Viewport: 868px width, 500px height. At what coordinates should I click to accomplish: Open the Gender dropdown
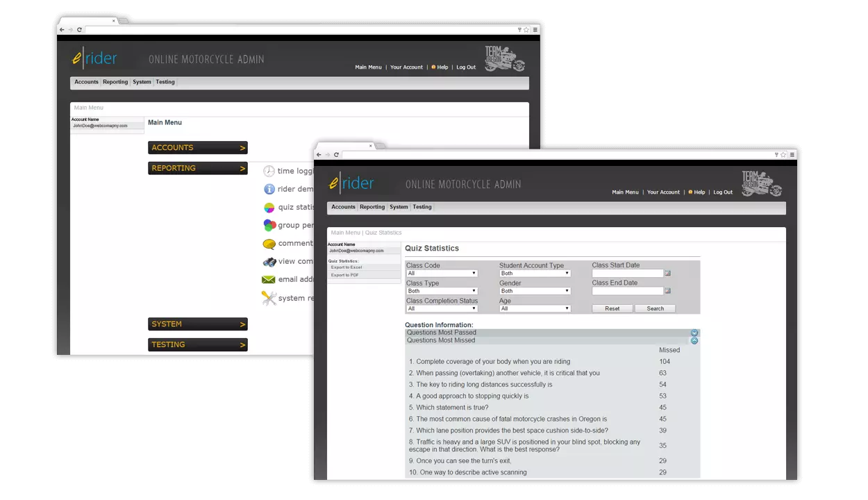tap(535, 291)
